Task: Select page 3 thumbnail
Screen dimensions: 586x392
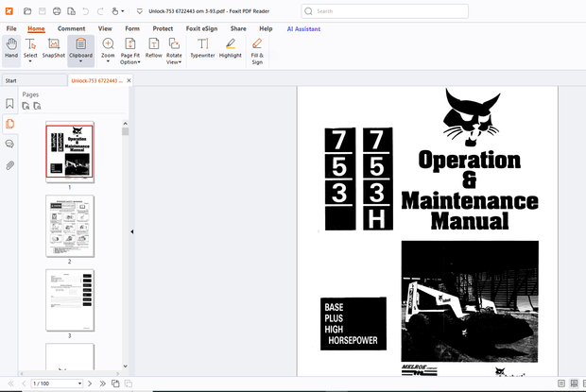Action: 70,300
